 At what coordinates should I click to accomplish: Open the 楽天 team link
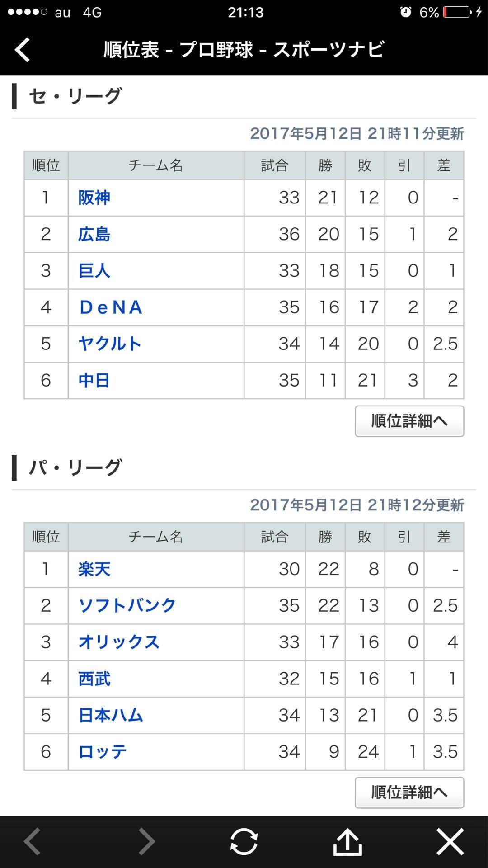click(94, 569)
